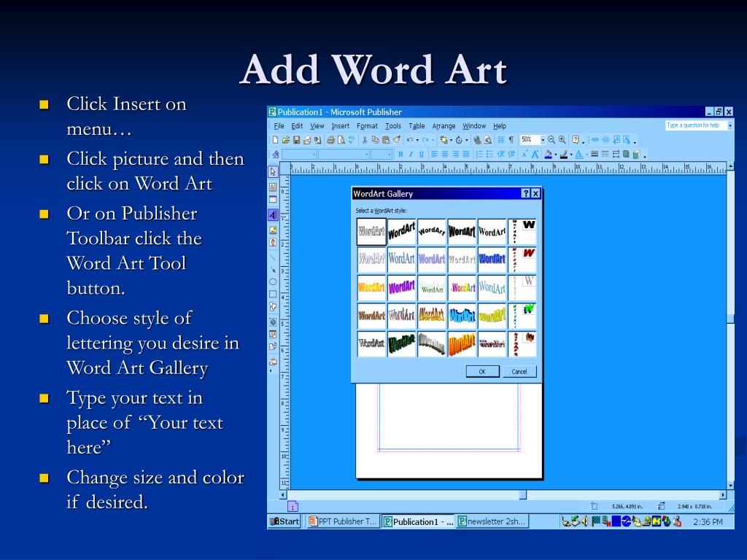The height and width of the screenshot is (560, 747).
Task: Save the publication with the floppy disk icon
Action: tap(296, 140)
